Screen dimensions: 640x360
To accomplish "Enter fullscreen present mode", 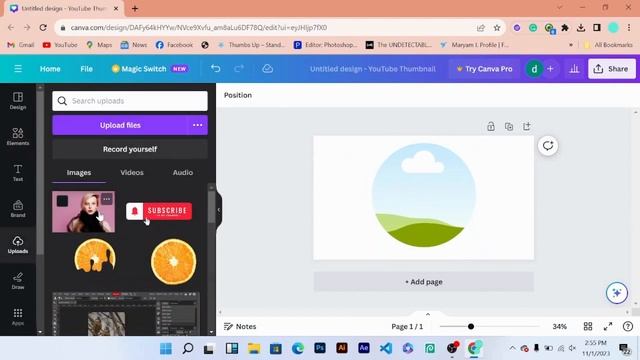I will point(608,326).
